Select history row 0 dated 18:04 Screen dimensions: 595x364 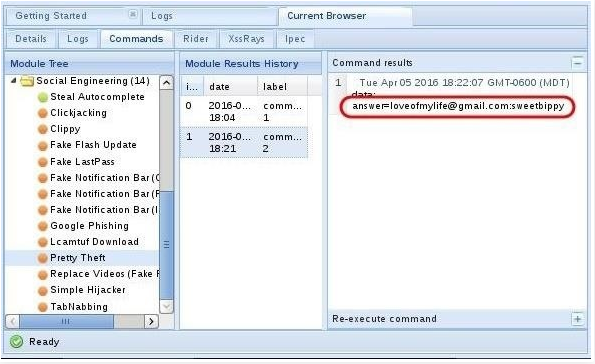(244, 111)
